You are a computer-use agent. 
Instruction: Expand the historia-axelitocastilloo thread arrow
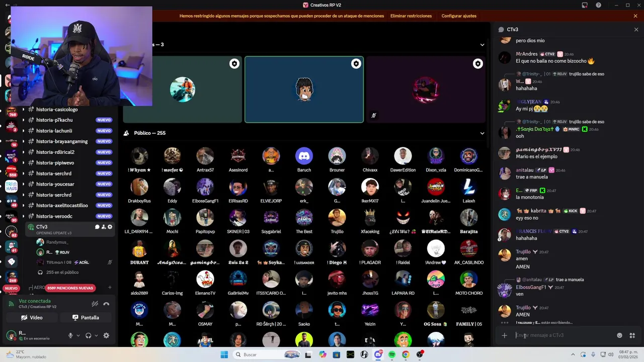tap(23, 206)
